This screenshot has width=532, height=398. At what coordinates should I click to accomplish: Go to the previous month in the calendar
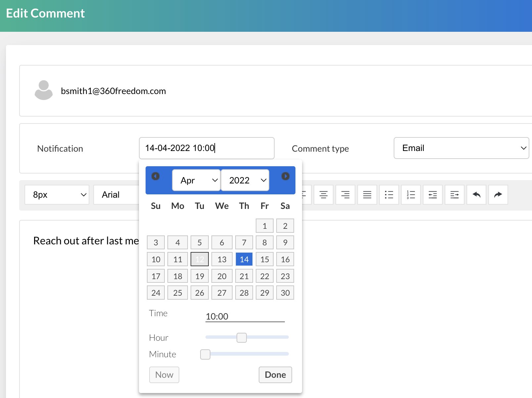[x=155, y=176]
